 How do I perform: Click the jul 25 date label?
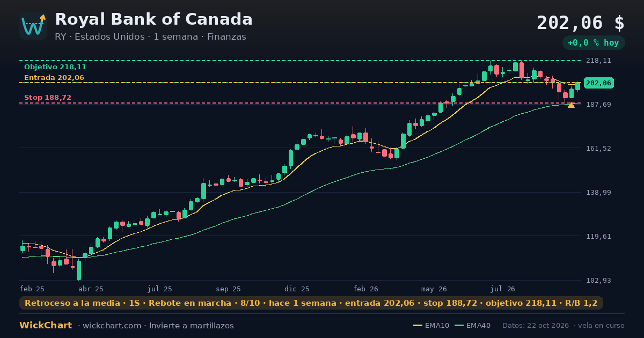click(160, 289)
